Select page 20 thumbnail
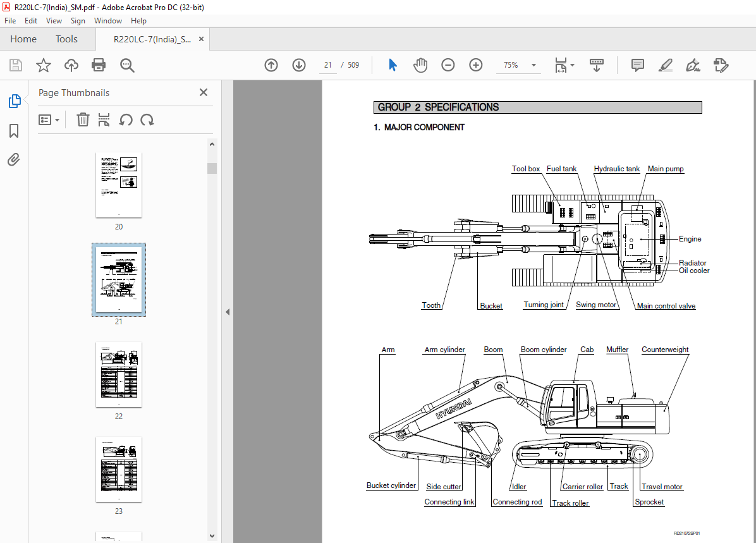756x543 pixels. click(119, 185)
